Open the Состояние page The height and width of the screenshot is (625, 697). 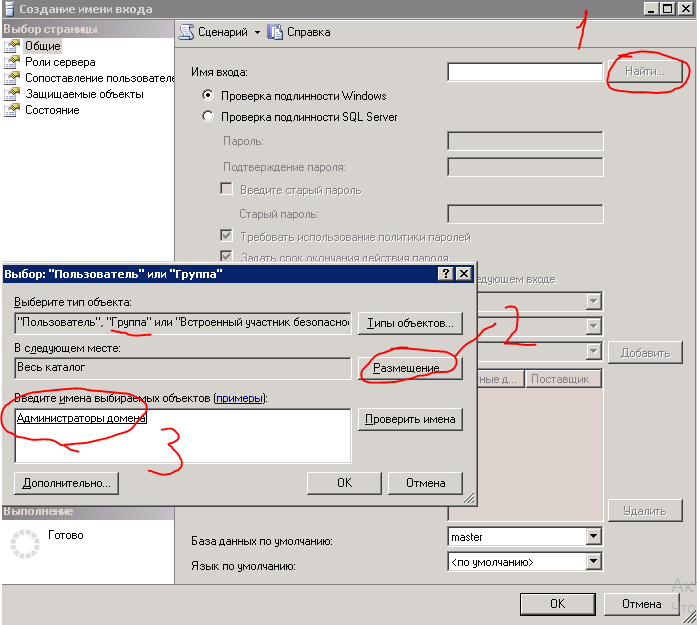[52, 110]
